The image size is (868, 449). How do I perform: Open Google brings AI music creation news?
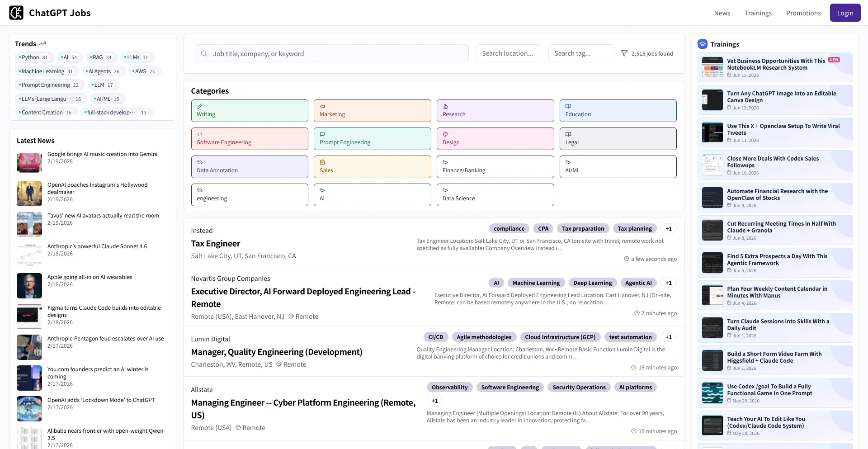[x=102, y=154]
